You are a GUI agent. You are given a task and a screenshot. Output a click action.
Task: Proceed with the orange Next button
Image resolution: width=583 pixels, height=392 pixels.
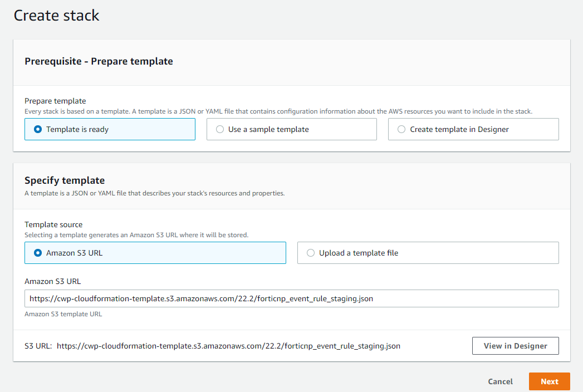point(549,381)
